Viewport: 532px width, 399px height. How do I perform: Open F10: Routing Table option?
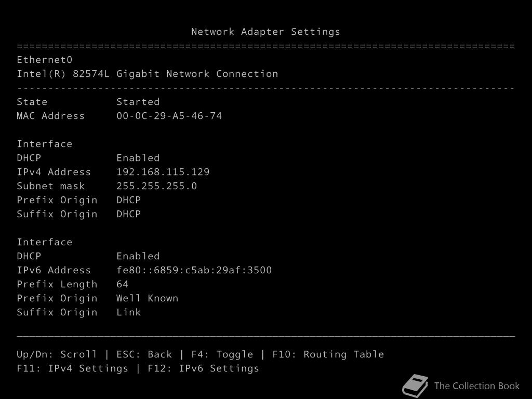coord(328,354)
